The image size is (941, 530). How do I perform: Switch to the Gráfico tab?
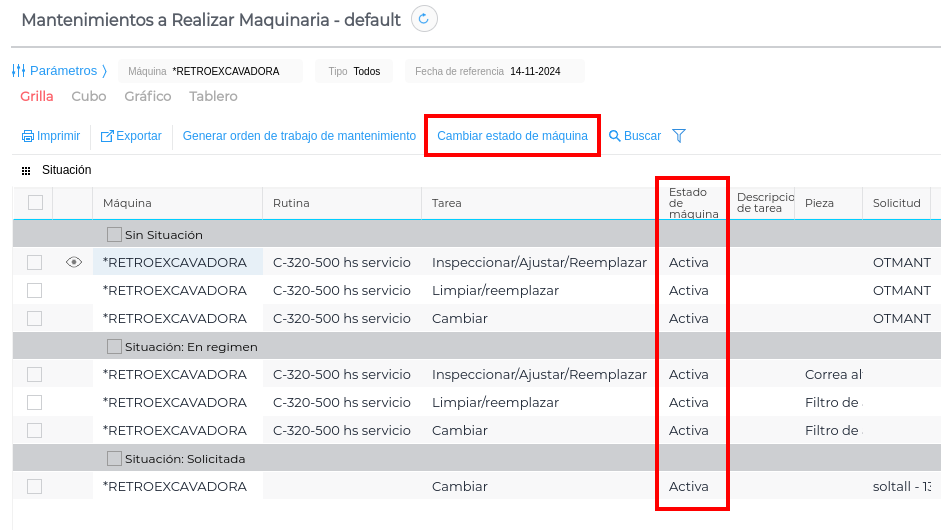pyautogui.click(x=148, y=97)
